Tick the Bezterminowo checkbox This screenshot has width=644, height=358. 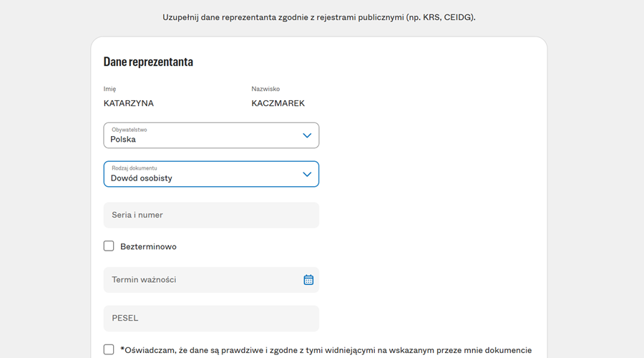pos(109,246)
